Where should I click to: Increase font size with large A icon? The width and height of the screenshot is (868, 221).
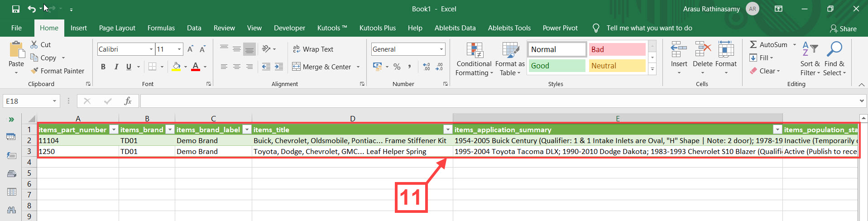[190, 49]
